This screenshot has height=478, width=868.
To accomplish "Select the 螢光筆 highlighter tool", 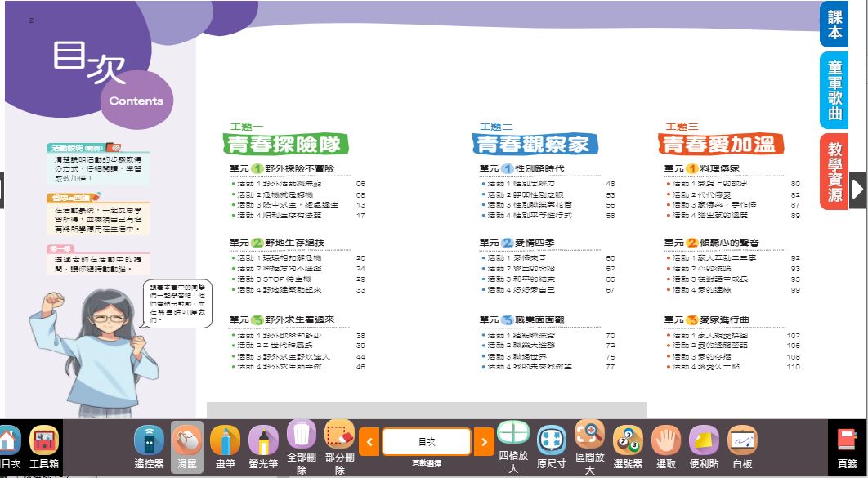I will click(x=263, y=447).
